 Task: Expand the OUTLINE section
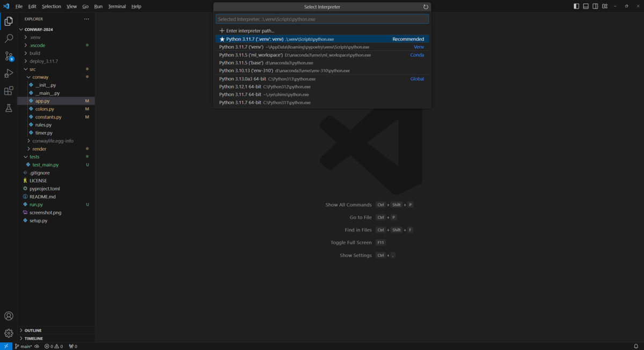(x=32, y=330)
